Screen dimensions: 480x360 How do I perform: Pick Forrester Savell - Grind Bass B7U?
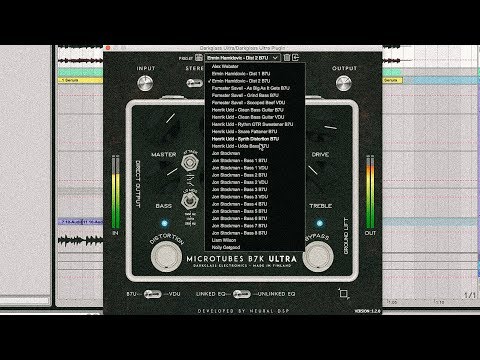pyautogui.click(x=255, y=95)
